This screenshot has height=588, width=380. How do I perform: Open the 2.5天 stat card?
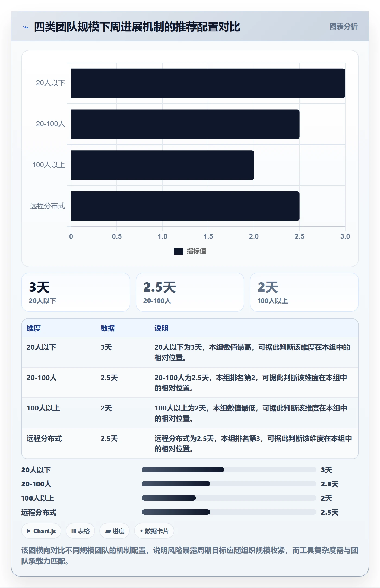[x=190, y=292]
